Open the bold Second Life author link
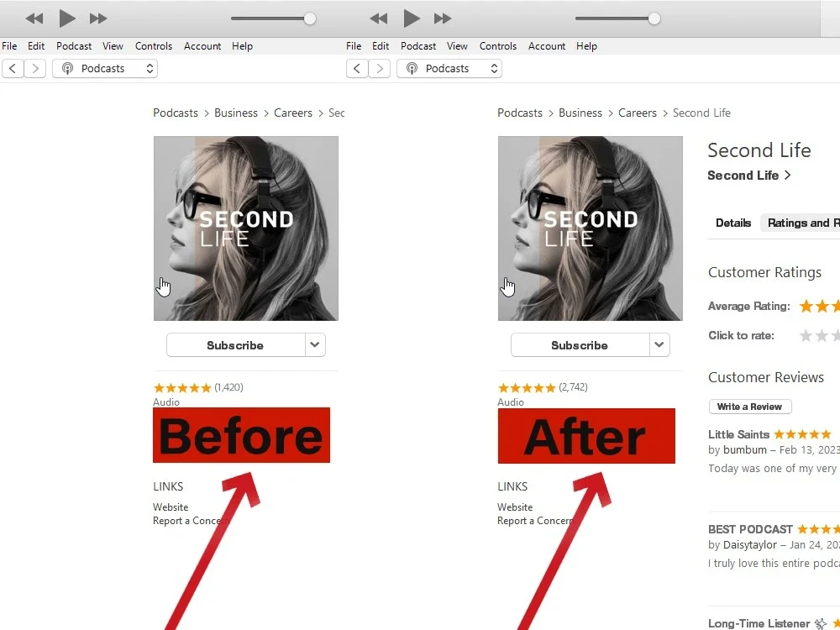840x630 pixels. [x=749, y=176]
